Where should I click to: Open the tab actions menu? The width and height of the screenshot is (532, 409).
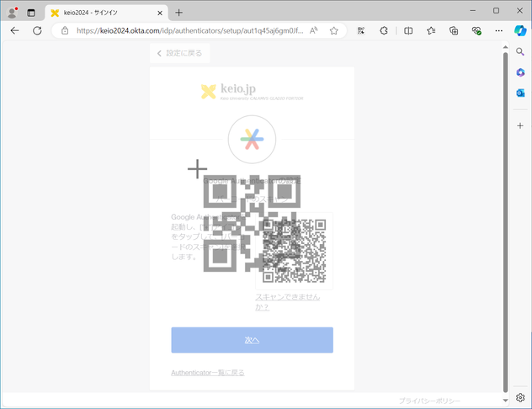31,13
